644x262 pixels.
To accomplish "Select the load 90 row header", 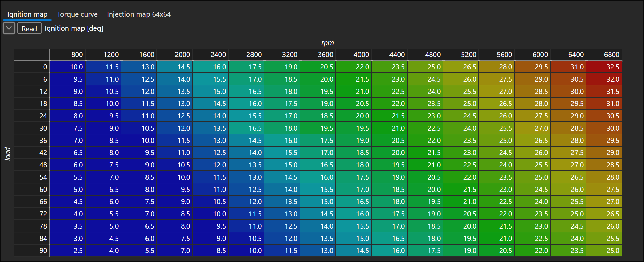I will pyautogui.click(x=32, y=251).
